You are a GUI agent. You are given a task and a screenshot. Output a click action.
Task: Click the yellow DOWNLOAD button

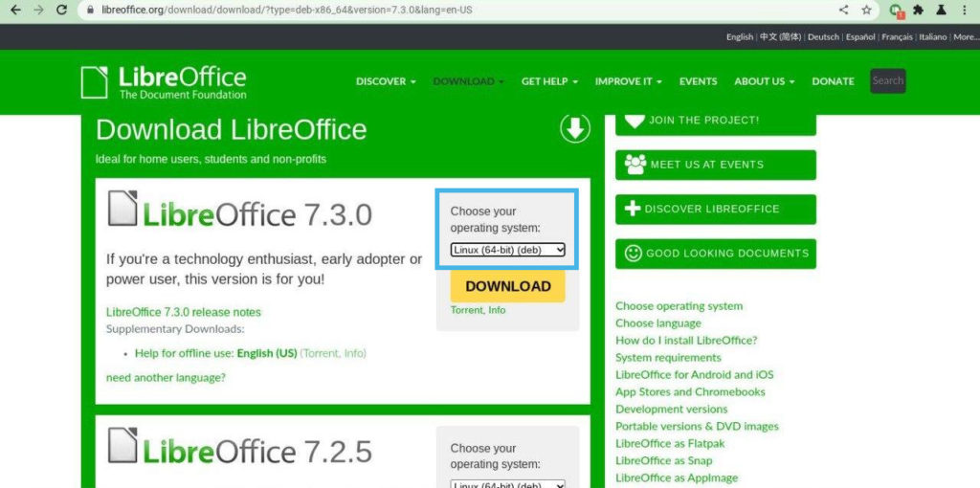pos(507,286)
